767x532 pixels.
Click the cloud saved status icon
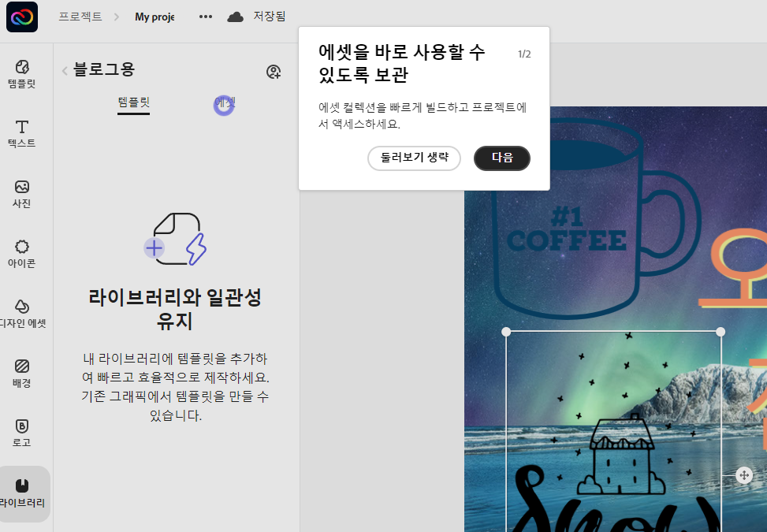pos(235,17)
